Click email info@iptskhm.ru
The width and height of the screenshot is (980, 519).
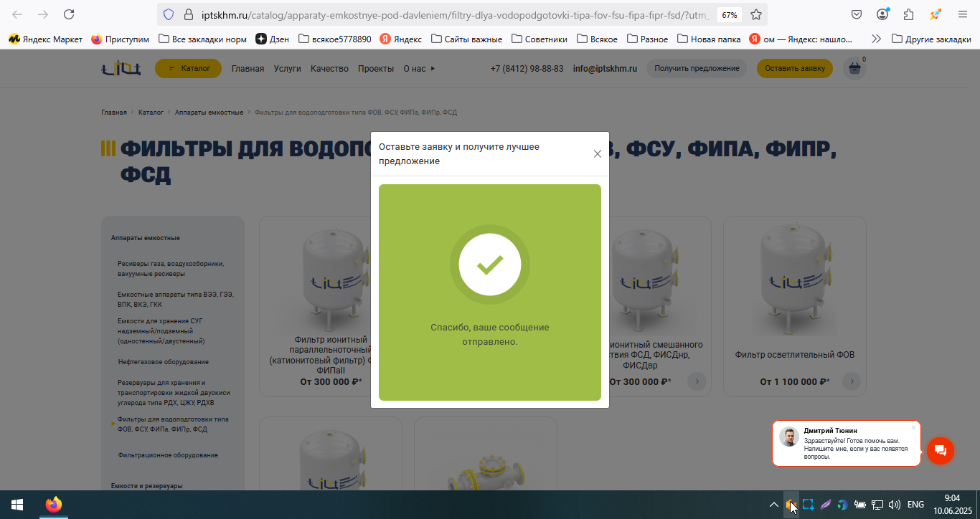coord(605,69)
